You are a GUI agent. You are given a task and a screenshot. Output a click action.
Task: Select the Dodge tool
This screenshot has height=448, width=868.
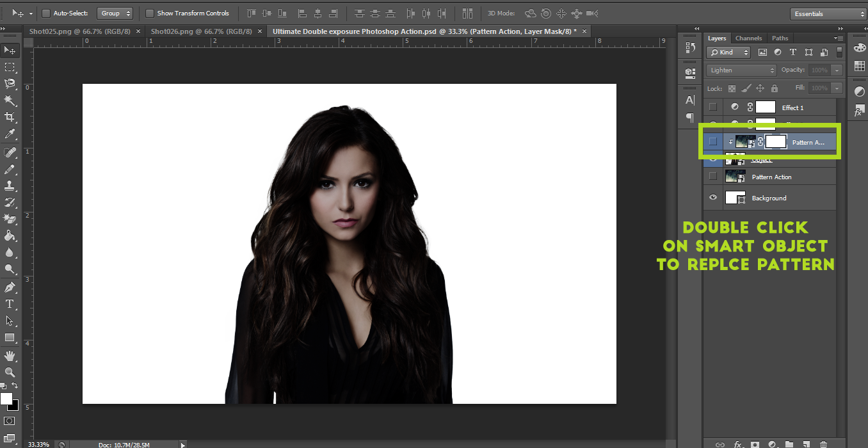tap(10, 269)
